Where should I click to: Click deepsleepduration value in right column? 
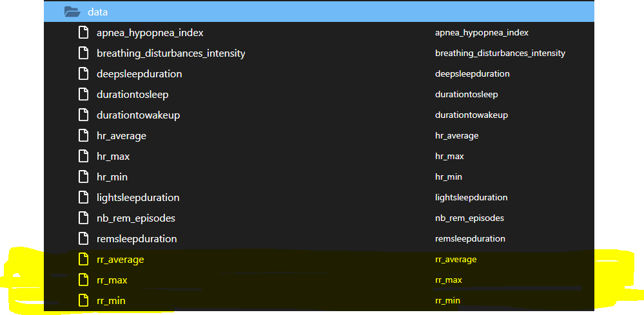pos(473,74)
